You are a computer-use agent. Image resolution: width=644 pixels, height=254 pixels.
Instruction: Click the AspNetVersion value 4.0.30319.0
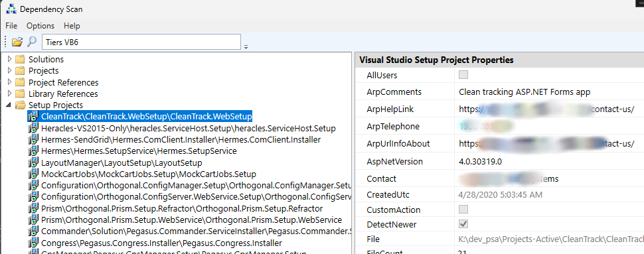click(x=480, y=161)
